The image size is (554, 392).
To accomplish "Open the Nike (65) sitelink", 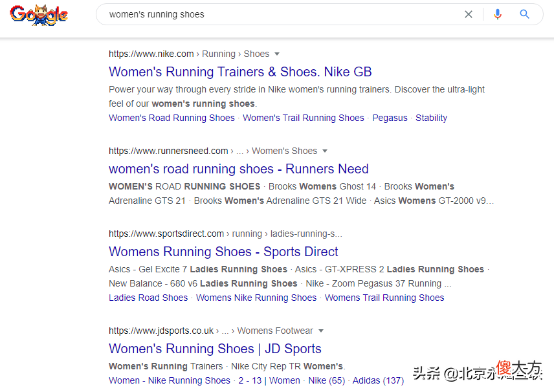I will click(327, 381).
